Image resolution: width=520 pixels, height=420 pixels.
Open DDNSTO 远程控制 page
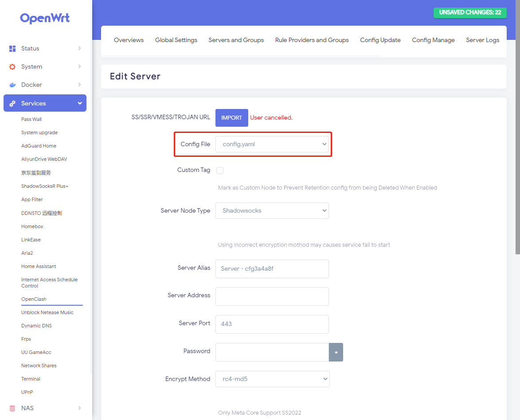coord(42,213)
